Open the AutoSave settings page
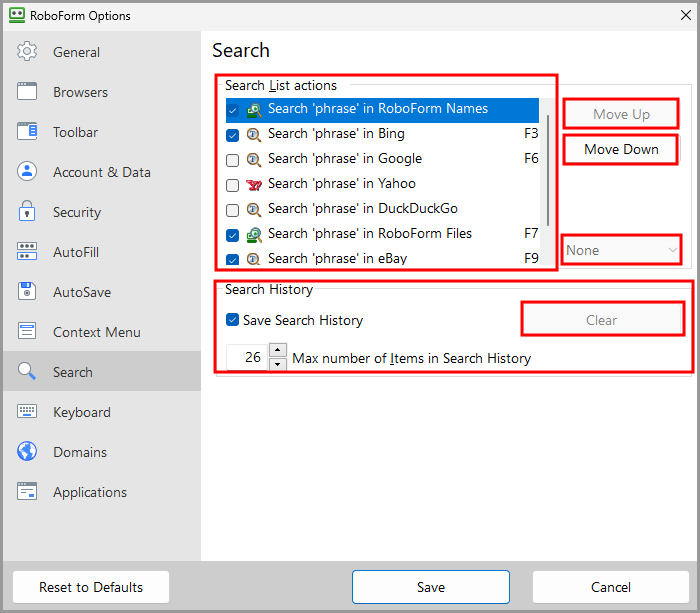Screen dimensions: 700x613 click(102, 292)
